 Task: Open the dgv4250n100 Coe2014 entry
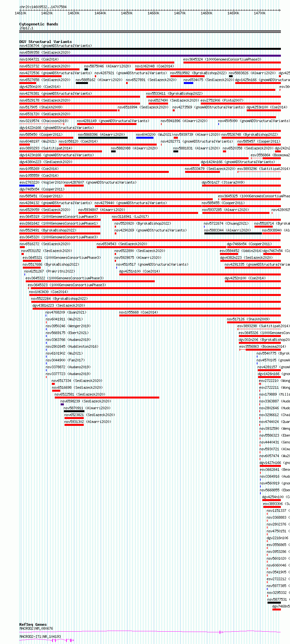[40, 87]
